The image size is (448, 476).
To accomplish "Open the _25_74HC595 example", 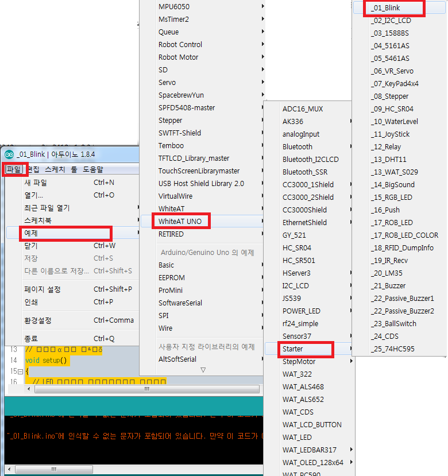I will (399, 349).
